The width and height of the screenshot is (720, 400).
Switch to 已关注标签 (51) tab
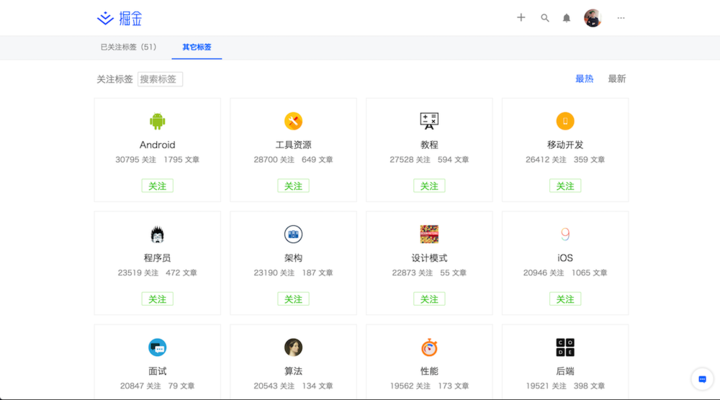pos(129,47)
